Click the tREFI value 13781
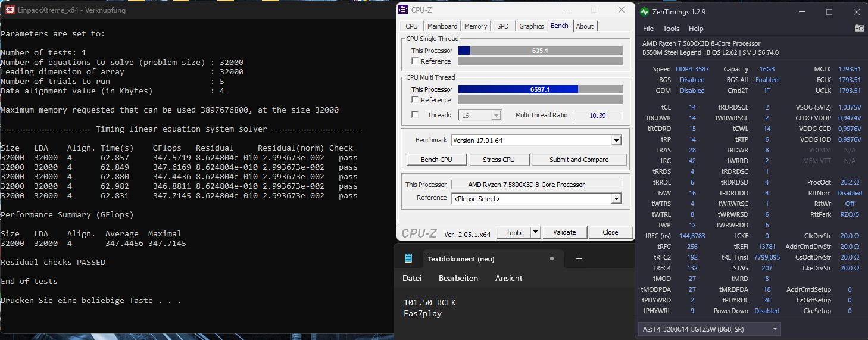The image size is (868, 340). pos(767,247)
